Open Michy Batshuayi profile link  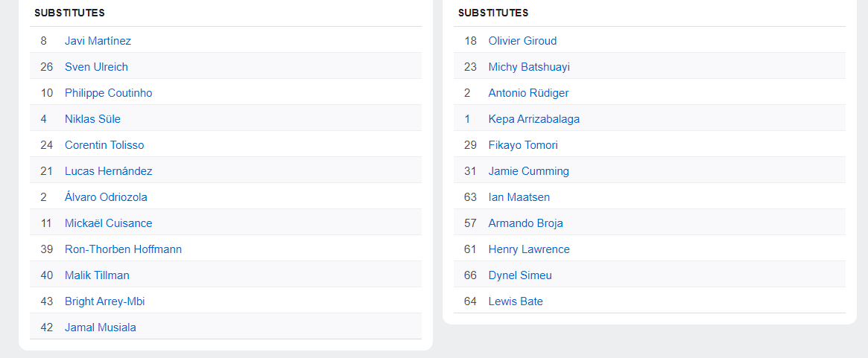[529, 67]
